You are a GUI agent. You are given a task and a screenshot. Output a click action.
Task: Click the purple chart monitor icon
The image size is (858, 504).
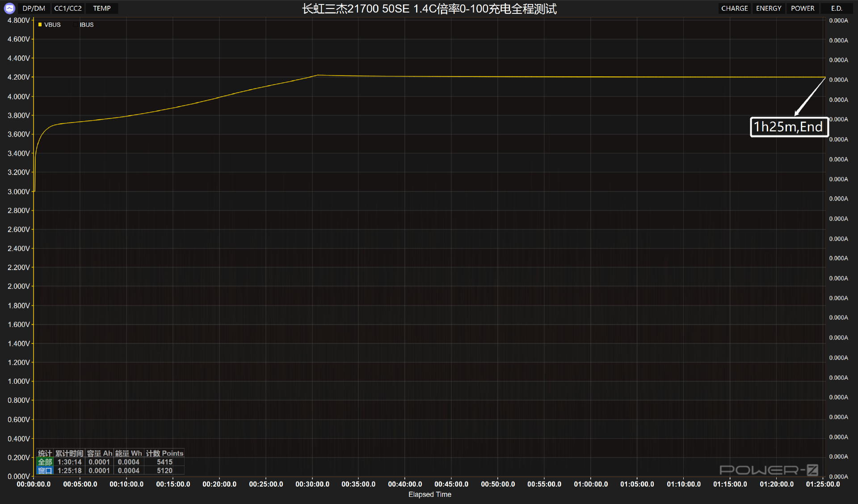click(9, 8)
